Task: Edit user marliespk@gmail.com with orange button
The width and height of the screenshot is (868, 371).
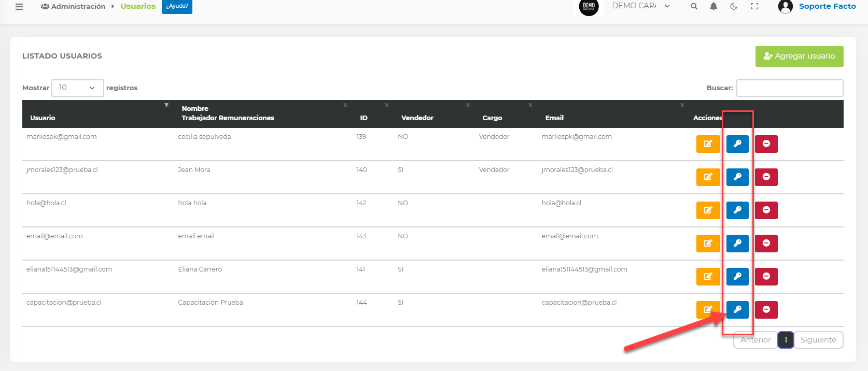Action: (x=708, y=144)
